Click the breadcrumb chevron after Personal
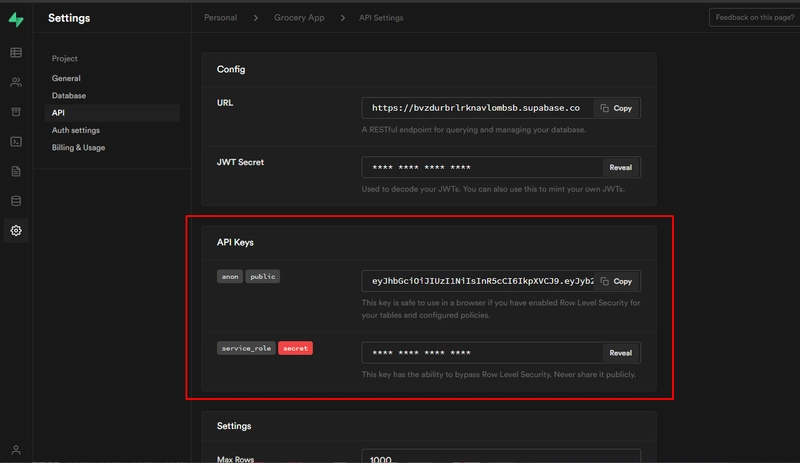The height and width of the screenshot is (463, 800). coord(256,18)
